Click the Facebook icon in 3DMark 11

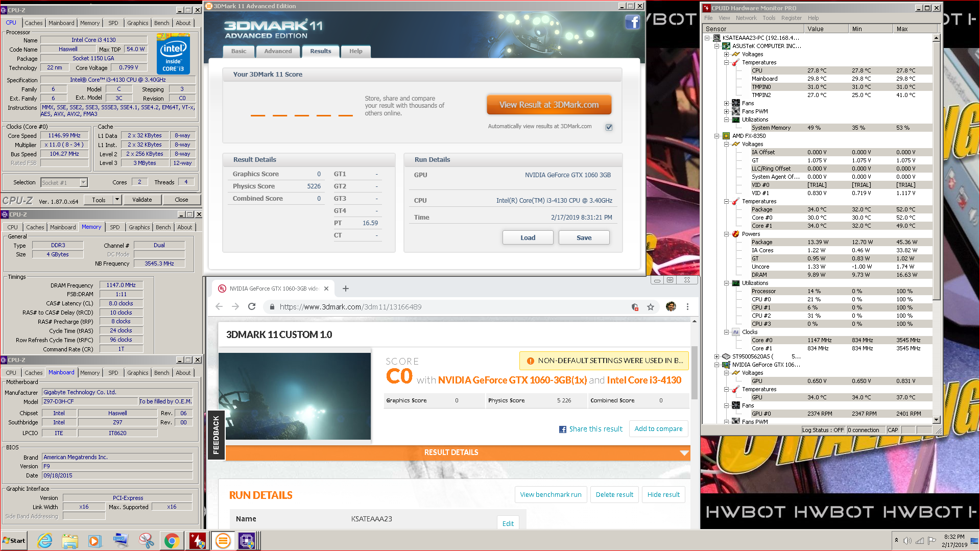[x=632, y=22]
